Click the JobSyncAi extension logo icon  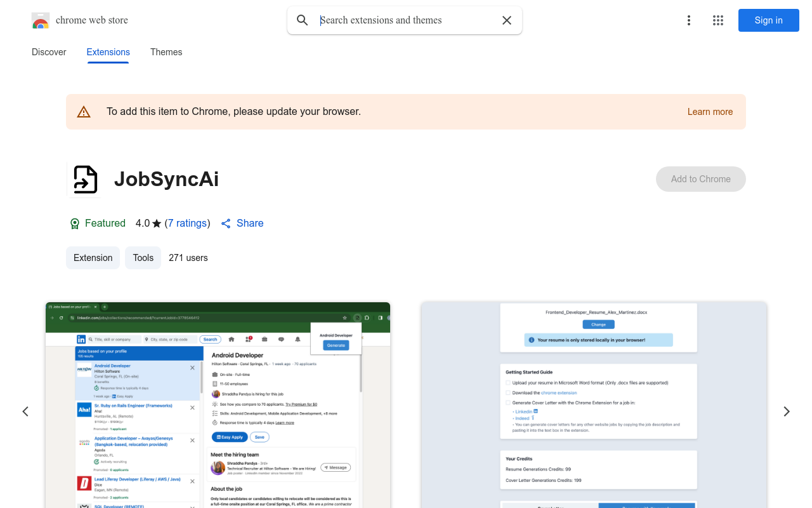[x=84, y=180]
